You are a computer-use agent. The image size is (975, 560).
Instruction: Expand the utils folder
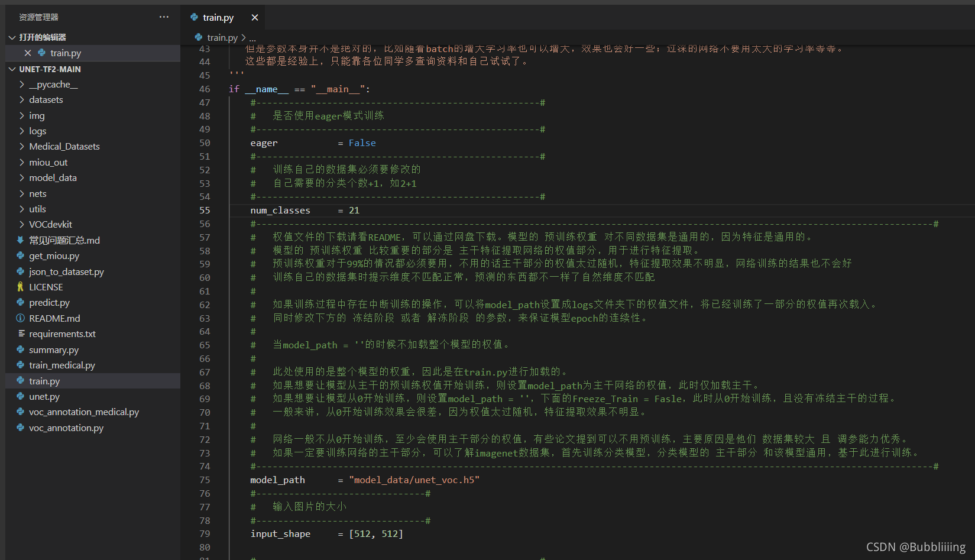click(x=22, y=209)
